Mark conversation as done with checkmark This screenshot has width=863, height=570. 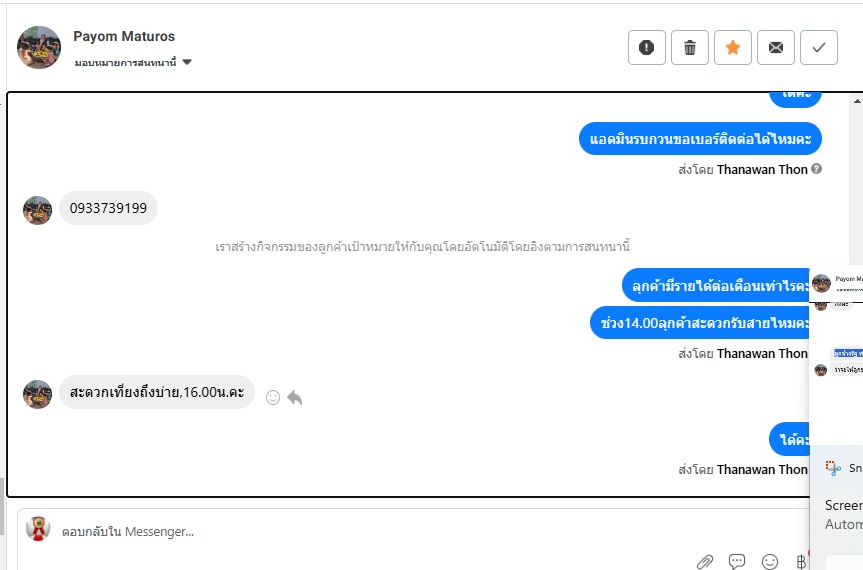[818, 48]
